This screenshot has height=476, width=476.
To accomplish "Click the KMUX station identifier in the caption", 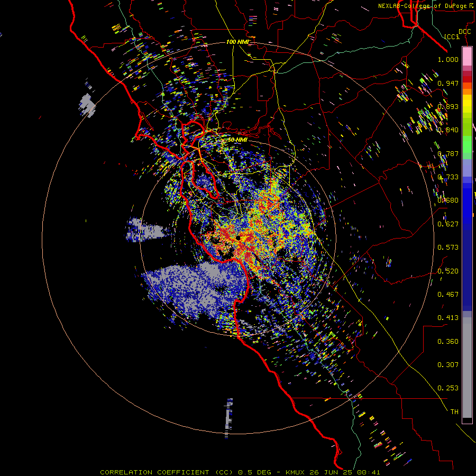I will pyautogui.click(x=295, y=472).
